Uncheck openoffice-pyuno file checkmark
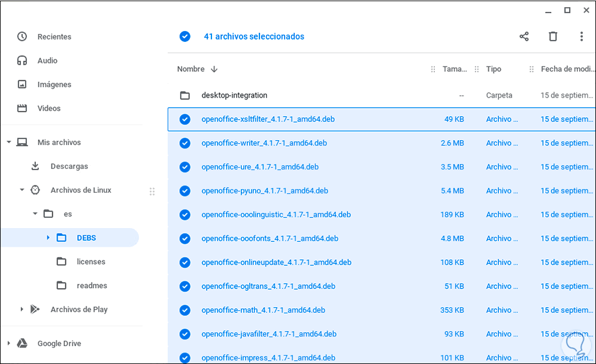The width and height of the screenshot is (596, 364). [x=184, y=191]
